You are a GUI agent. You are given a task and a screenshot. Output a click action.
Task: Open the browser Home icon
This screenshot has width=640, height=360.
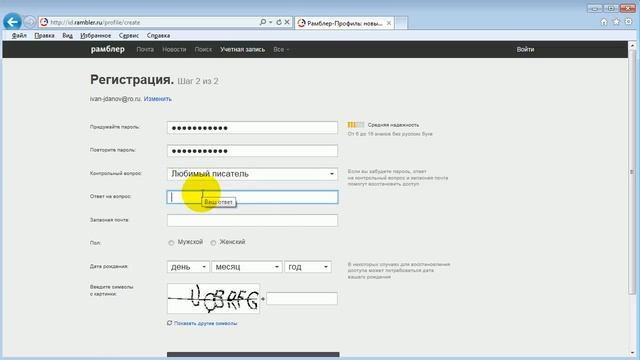[x=604, y=22]
